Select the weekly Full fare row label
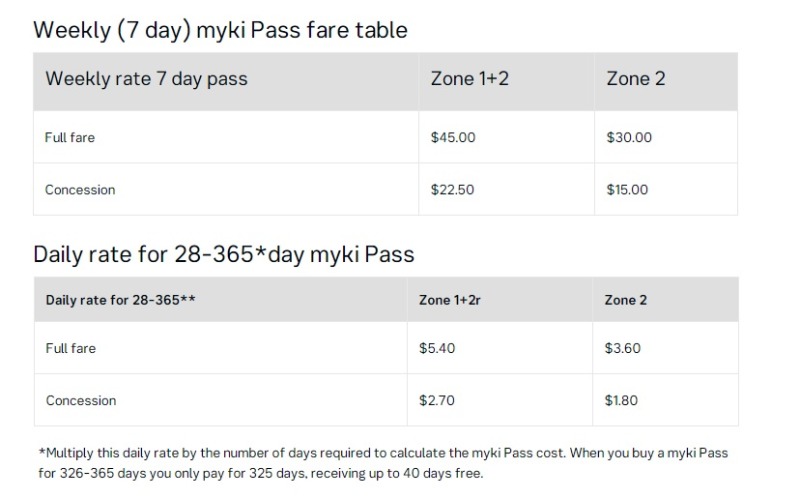 coord(70,137)
